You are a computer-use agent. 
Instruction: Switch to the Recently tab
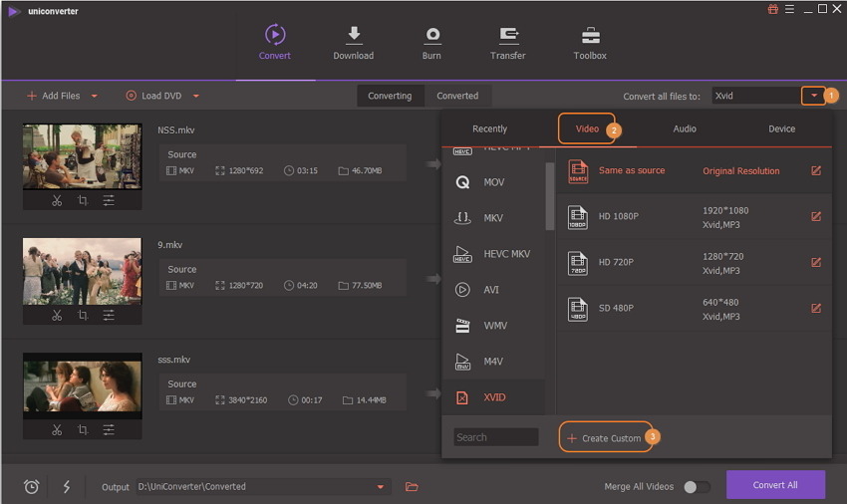tap(490, 128)
